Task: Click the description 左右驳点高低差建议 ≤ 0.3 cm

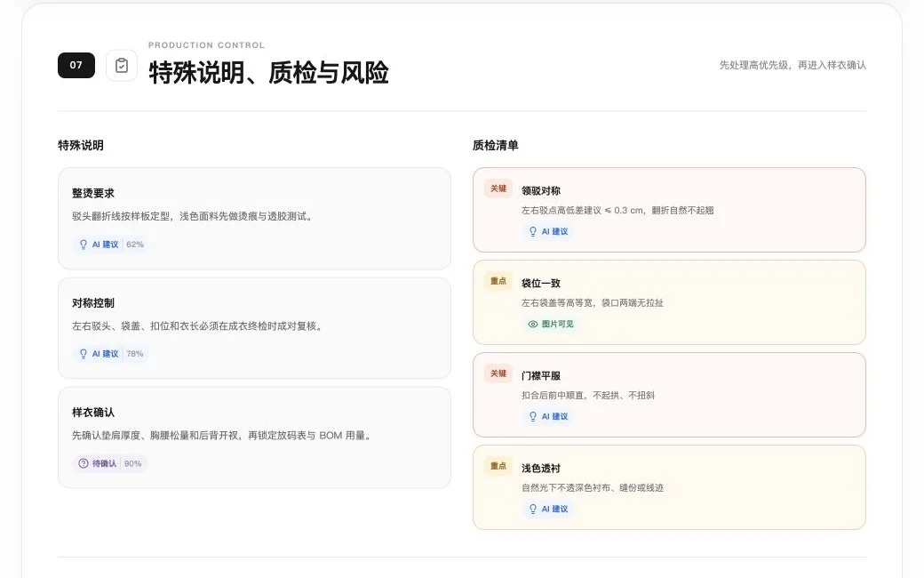Action: (617, 211)
